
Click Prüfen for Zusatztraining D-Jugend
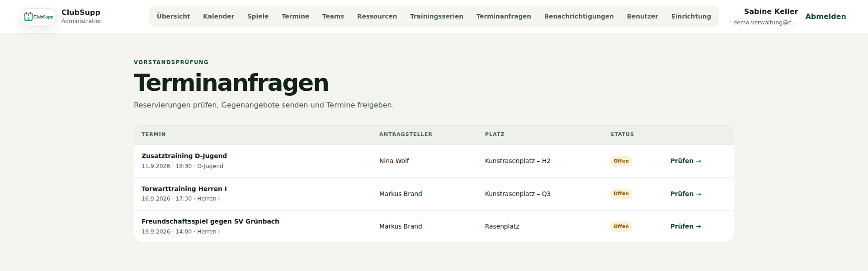(x=685, y=161)
